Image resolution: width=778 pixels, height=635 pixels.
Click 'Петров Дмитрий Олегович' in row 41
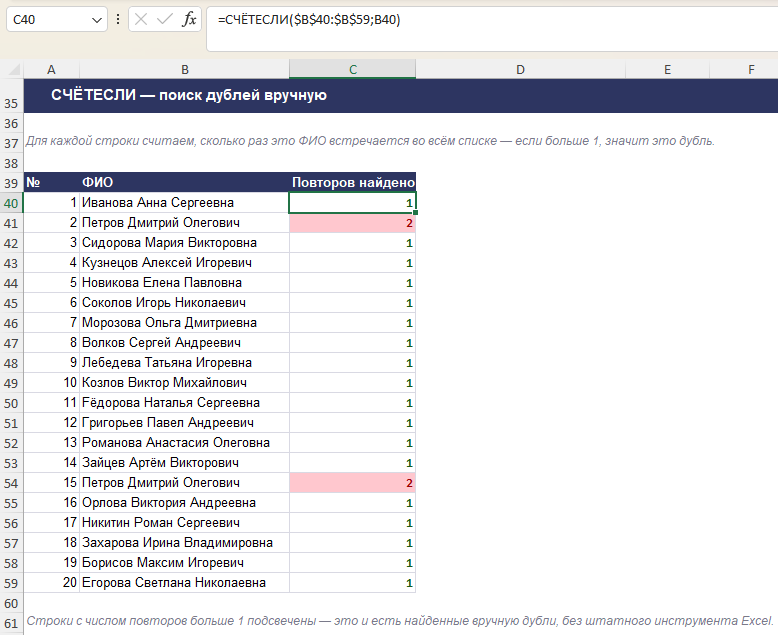tap(185, 222)
